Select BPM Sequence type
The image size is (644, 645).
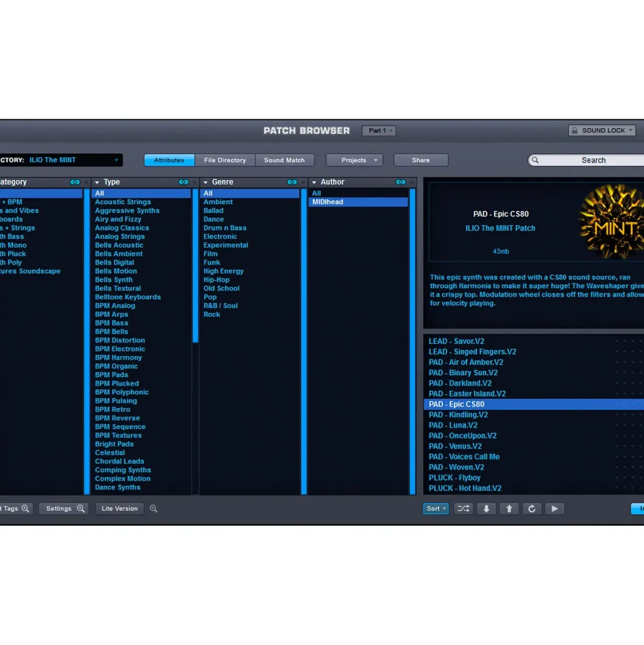tap(120, 426)
